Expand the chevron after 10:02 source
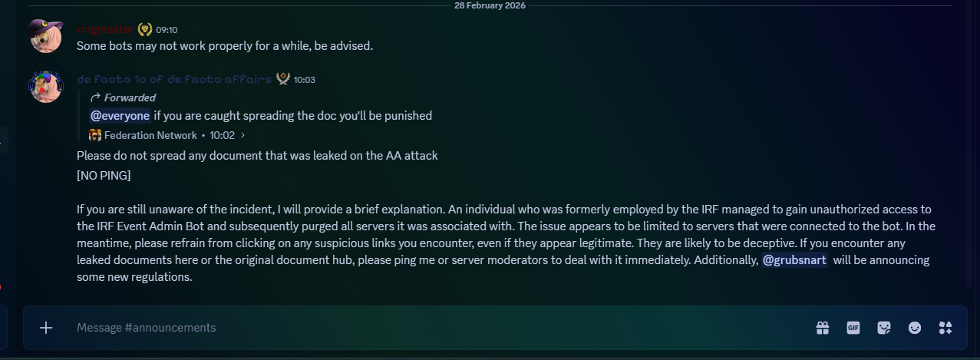This screenshot has width=980, height=360. [x=243, y=135]
